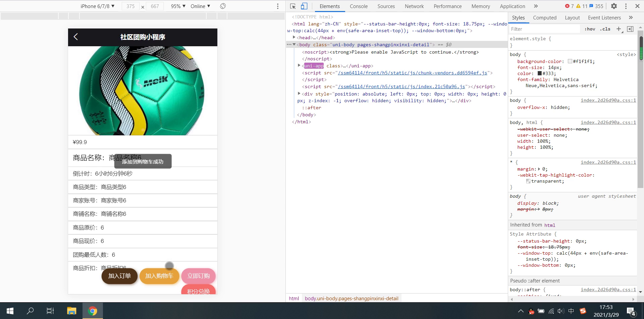
Task: Click the soccer ball product image
Action: tap(143, 91)
